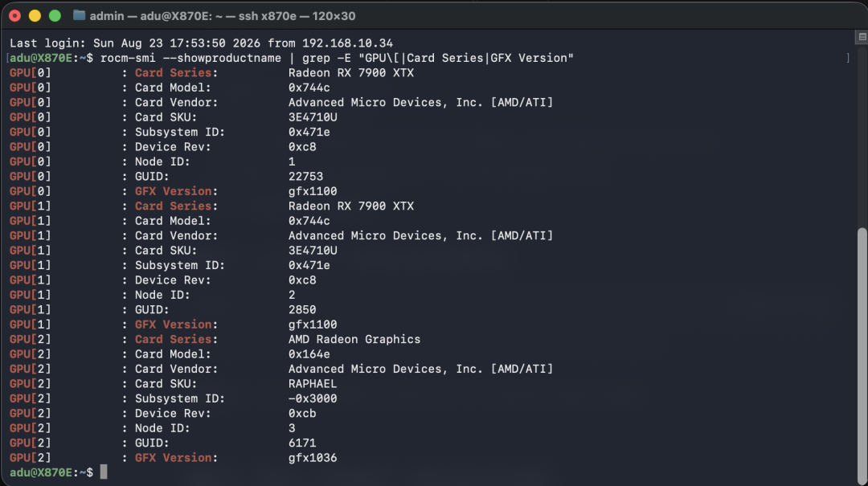The height and width of the screenshot is (486, 868).
Task: Click the 'Last login: Sun Aug 23' line
Action: click(x=201, y=43)
